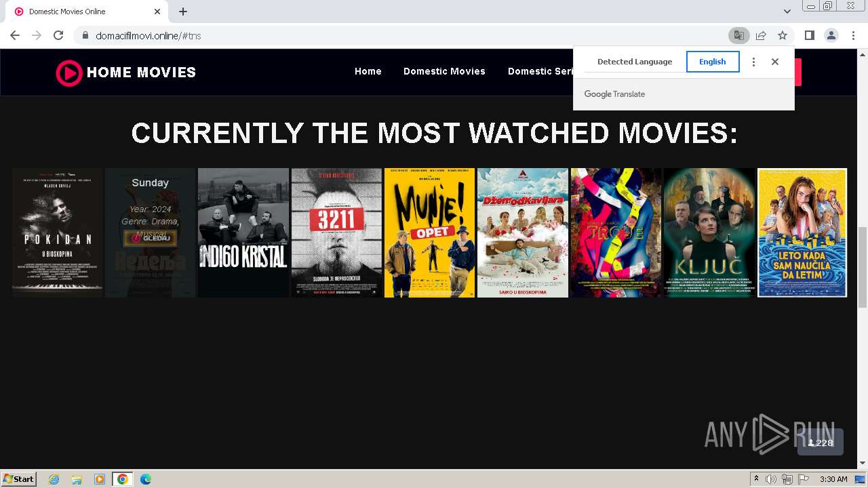Open the Pokidan movie poster
The height and width of the screenshot is (488, 868).
click(57, 232)
